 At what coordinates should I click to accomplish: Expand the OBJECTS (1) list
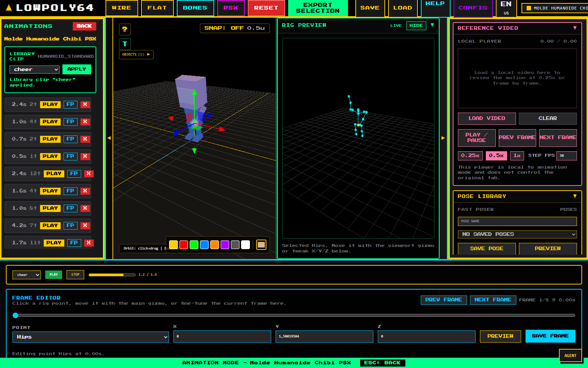(136, 54)
